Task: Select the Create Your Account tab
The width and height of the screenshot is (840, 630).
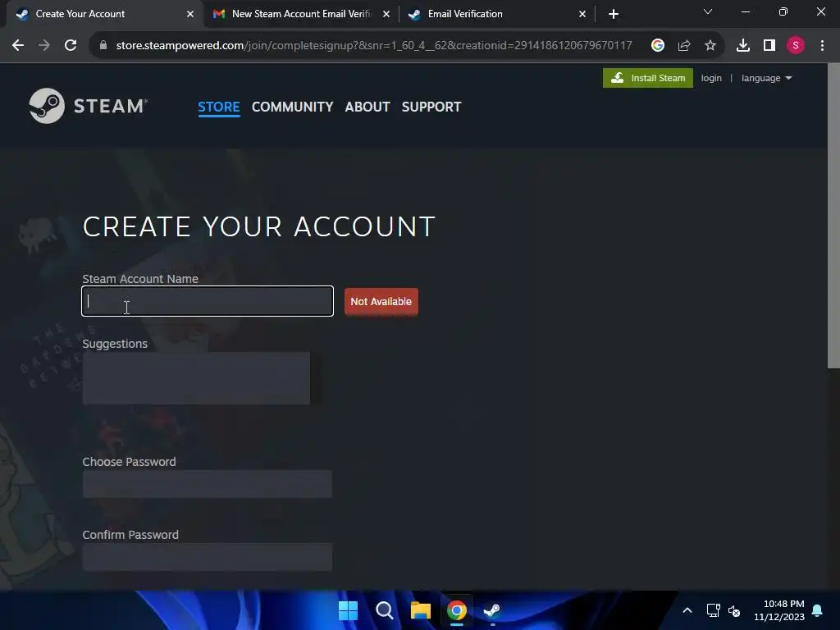Action: pyautogui.click(x=104, y=14)
